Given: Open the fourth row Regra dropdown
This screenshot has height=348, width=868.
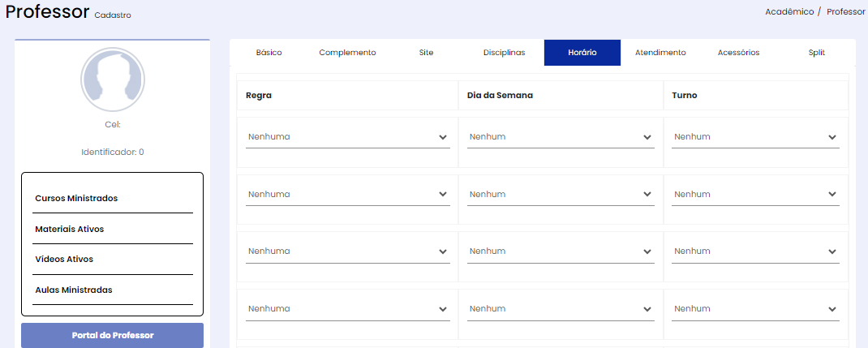Looking at the screenshot, I should 348,309.
